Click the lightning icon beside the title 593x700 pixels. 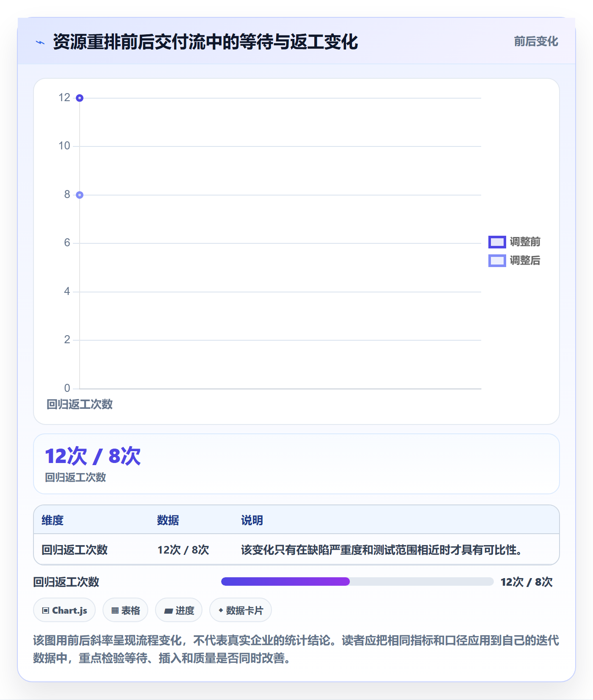[40, 42]
